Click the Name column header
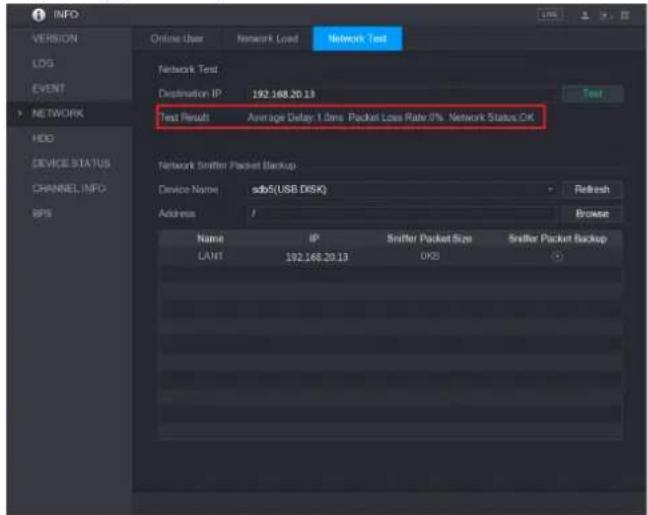The height and width of the screenshot is (515, 648). [210, 239]
